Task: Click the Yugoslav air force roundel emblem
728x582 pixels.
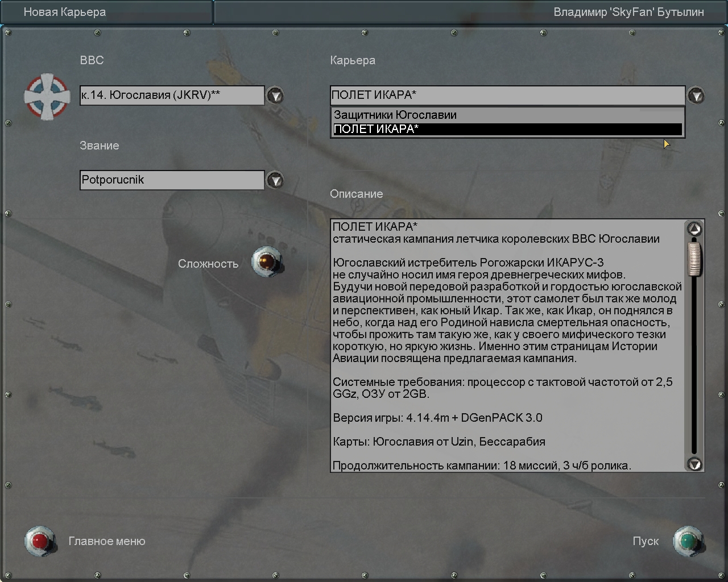Action: tap(47, 96)
